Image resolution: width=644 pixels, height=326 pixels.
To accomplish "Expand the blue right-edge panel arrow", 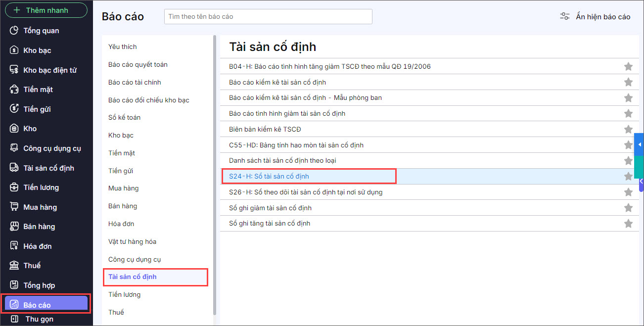I will click(640, 144).
